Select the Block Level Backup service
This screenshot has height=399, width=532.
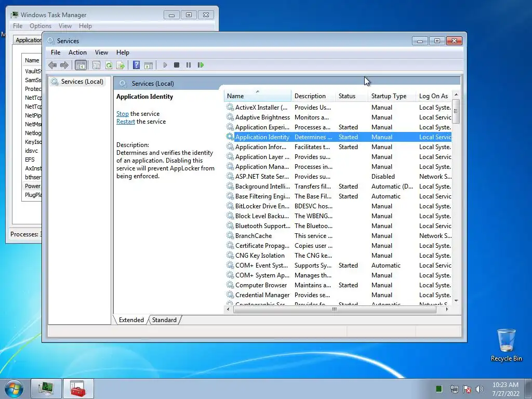pyautogui.click(x=338, y=216)
